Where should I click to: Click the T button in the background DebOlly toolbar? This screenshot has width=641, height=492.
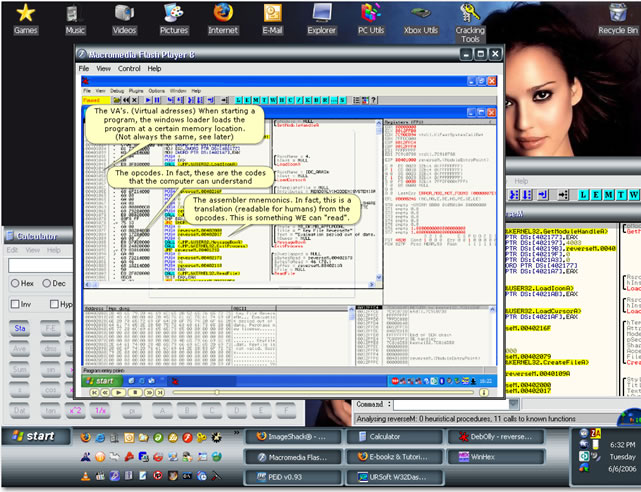[x=621, y=195]
